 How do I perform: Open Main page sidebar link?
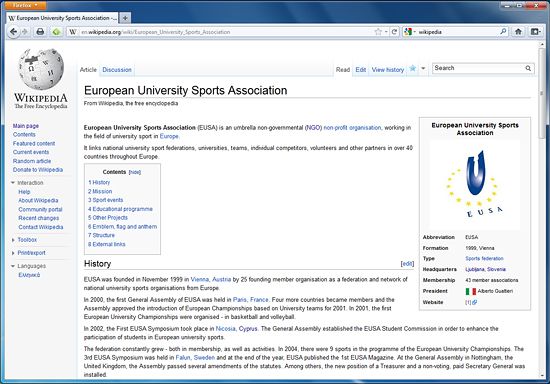click(26, 126)
